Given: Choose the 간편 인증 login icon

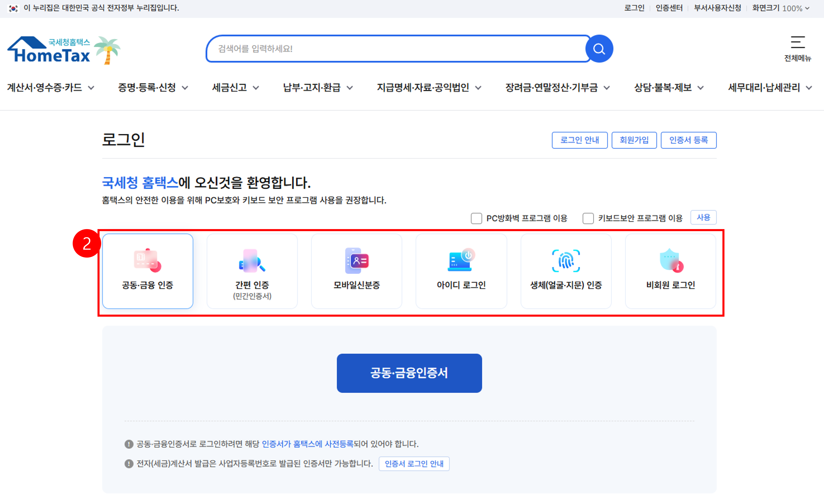Looking at the screenshot, I should [x=252, y=260].
